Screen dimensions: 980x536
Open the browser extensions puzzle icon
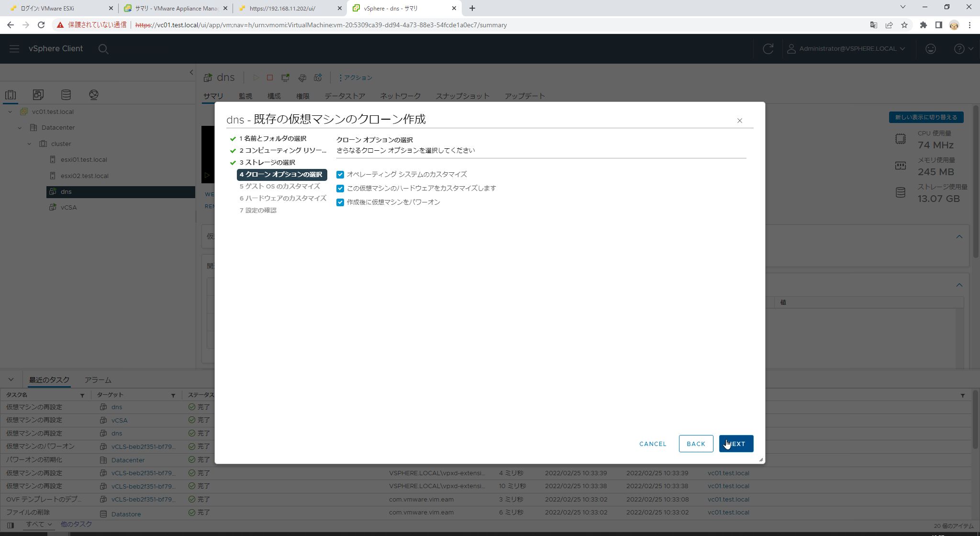[923, 25]
